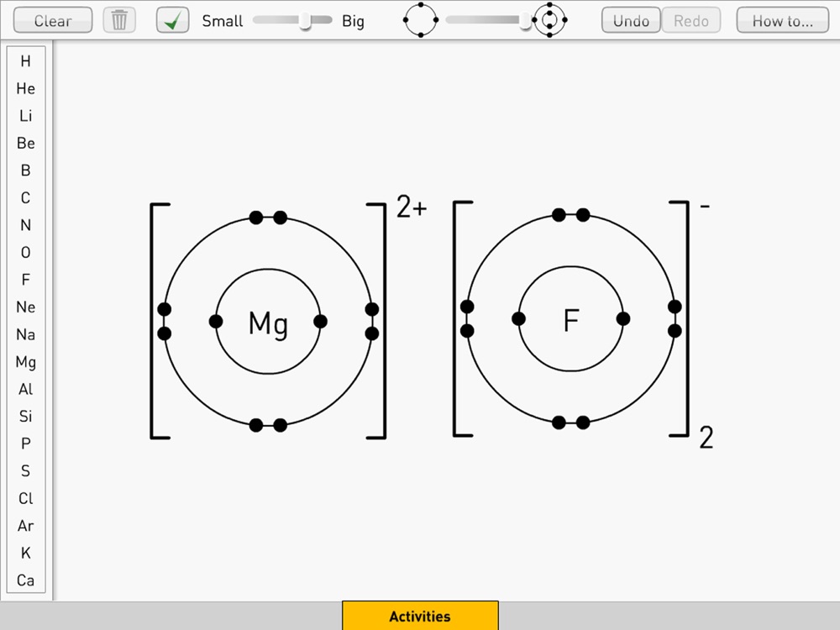This screenshot has height=630, width=840.
Task: Click the green checkmark icon
Action: 172,20
